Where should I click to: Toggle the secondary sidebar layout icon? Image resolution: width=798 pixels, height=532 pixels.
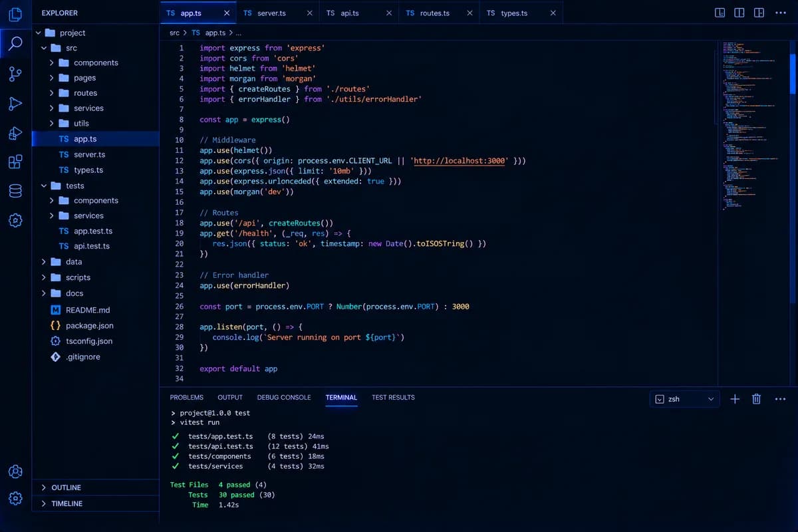pos(759,13)
